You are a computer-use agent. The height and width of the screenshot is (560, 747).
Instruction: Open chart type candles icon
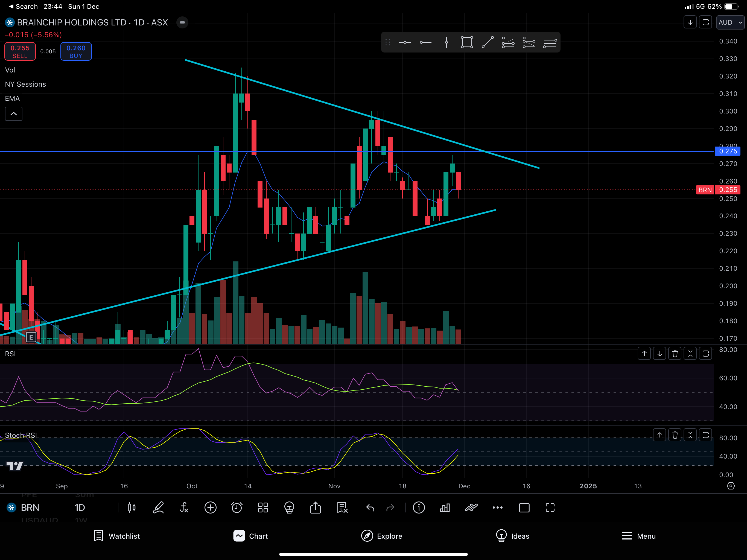click(132, 507)
